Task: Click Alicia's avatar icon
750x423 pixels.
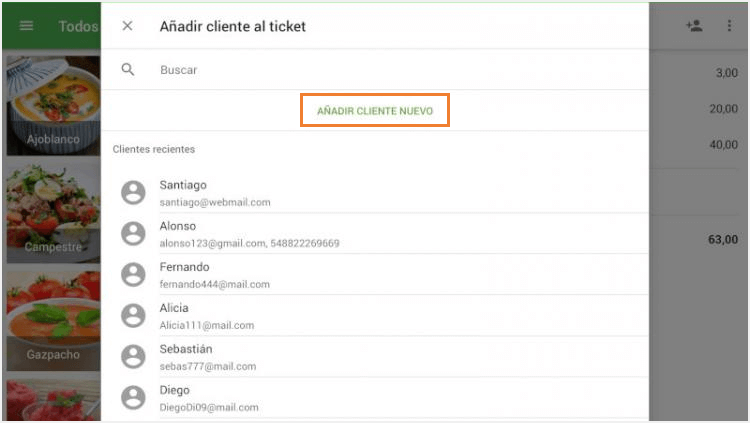Action: [x=133, y=316]
